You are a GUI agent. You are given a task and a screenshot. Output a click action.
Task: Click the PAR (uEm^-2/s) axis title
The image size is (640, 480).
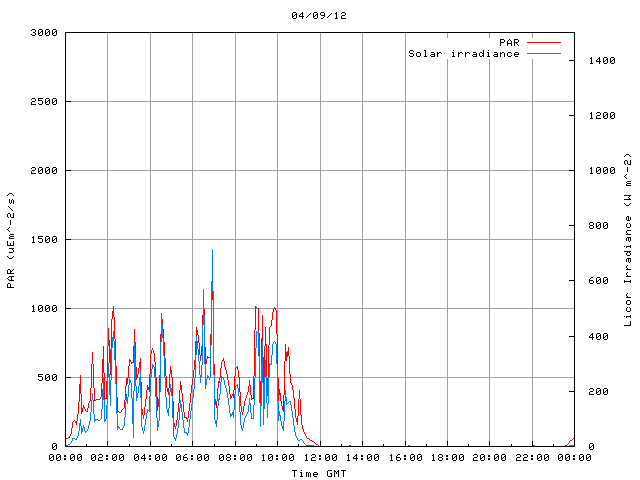(11, 240)
